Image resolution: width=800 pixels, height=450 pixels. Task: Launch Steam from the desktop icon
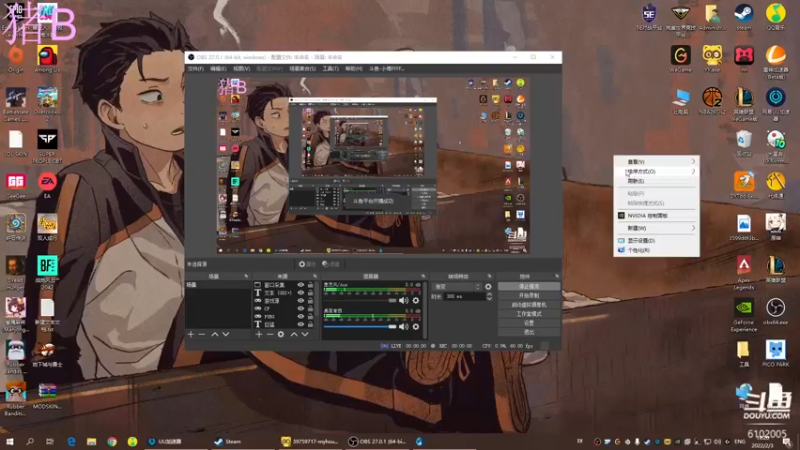click(x=744, y=17)
